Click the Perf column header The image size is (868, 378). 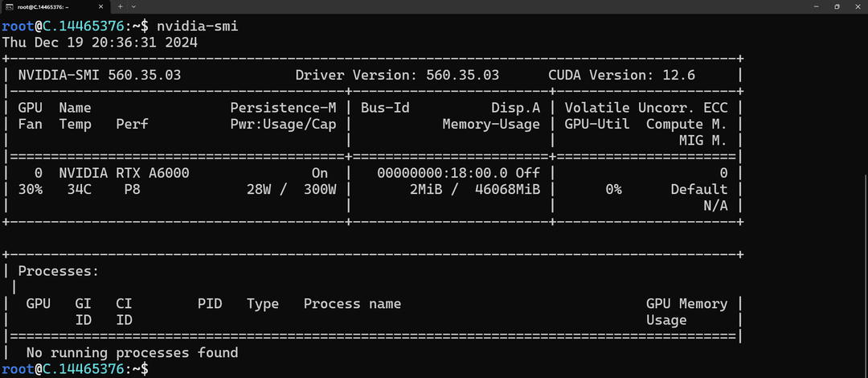pyautogui.click(x=133, y=124)
